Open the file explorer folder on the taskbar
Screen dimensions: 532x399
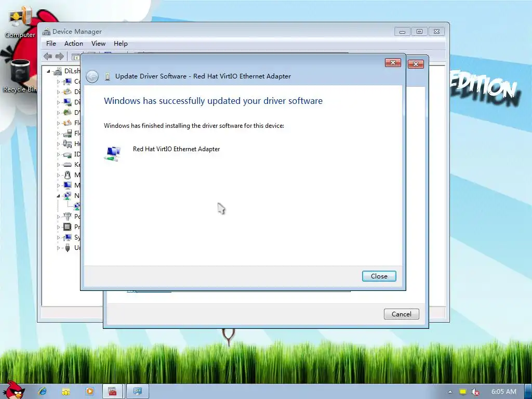coord(66,392)
